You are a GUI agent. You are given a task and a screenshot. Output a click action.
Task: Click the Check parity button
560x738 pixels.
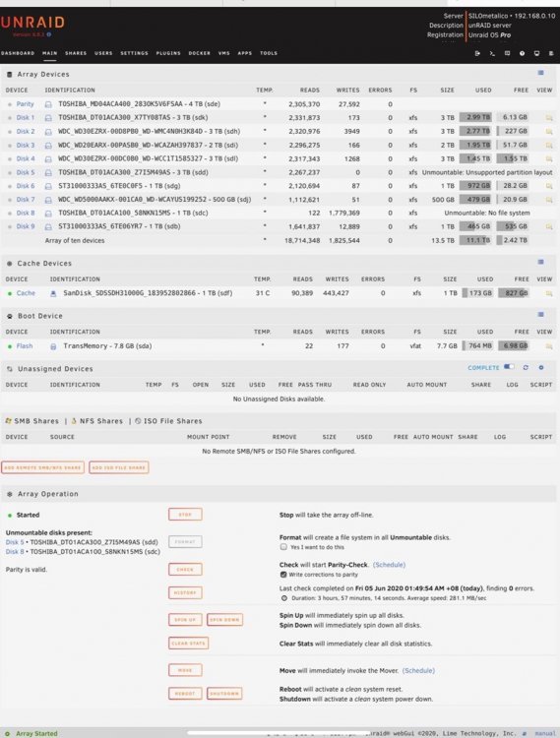(185, 570)
